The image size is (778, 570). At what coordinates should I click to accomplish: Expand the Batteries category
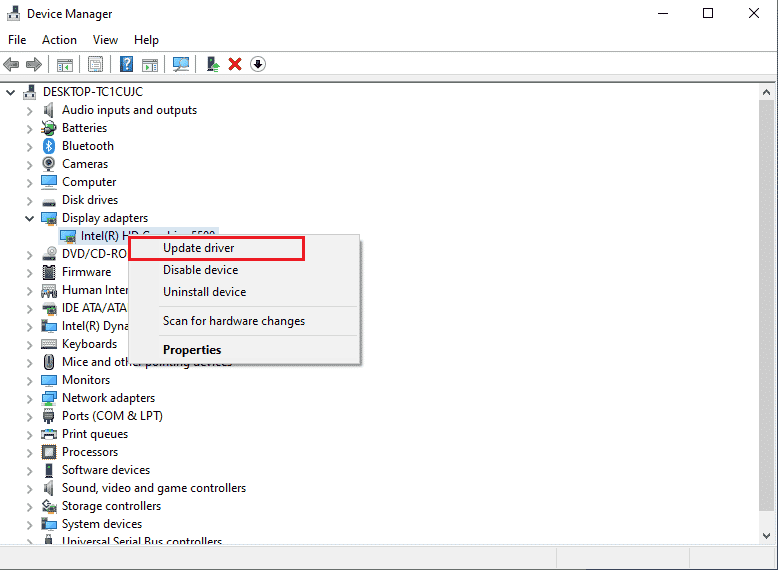pyautogui.click(x=29, y=128)
